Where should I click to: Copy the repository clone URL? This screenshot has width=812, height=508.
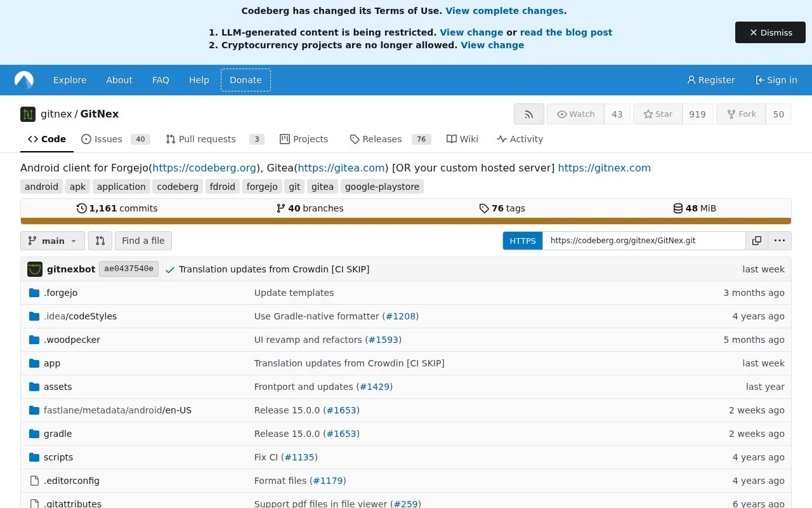click(757, 241)
